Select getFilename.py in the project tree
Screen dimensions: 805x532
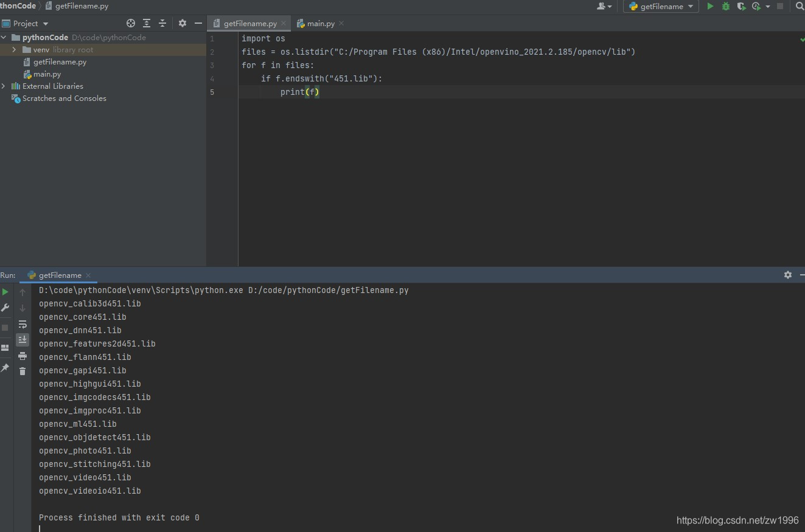tap(60, 61)
